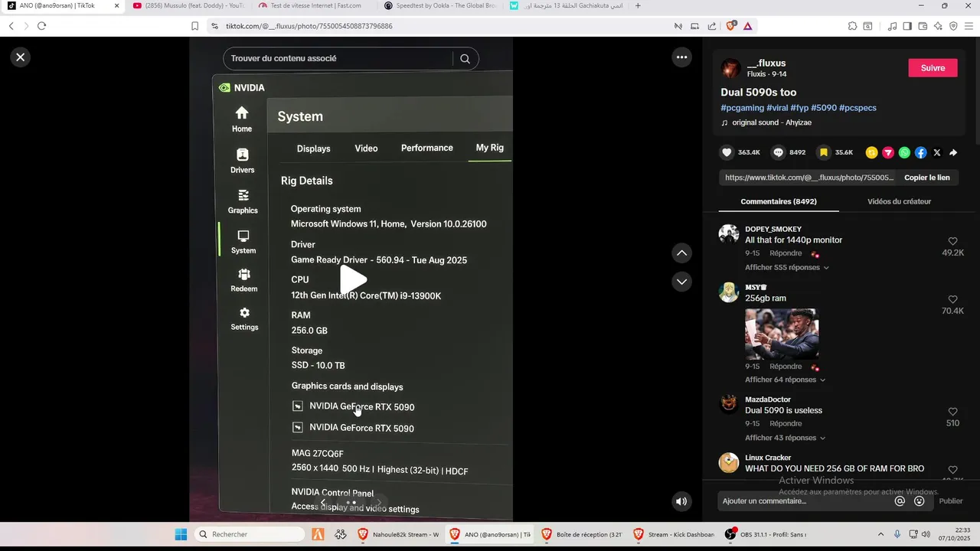
Task: Share to X
Action: tap(937, 152)
